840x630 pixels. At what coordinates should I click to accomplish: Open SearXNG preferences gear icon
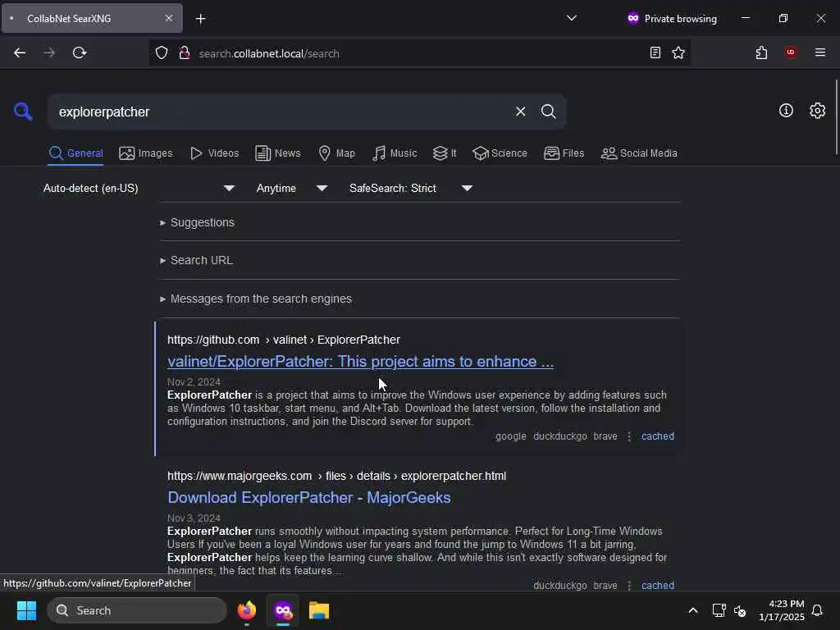click(x=817, y=111)
